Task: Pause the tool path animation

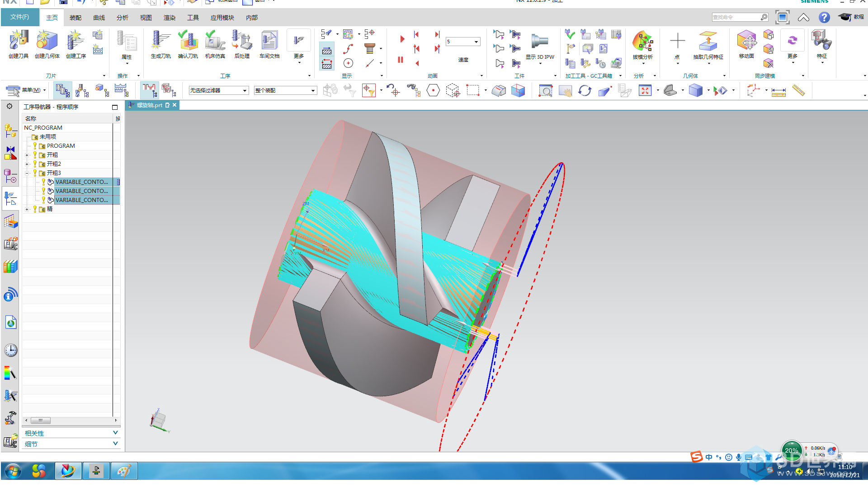Action: pos(401,60)
